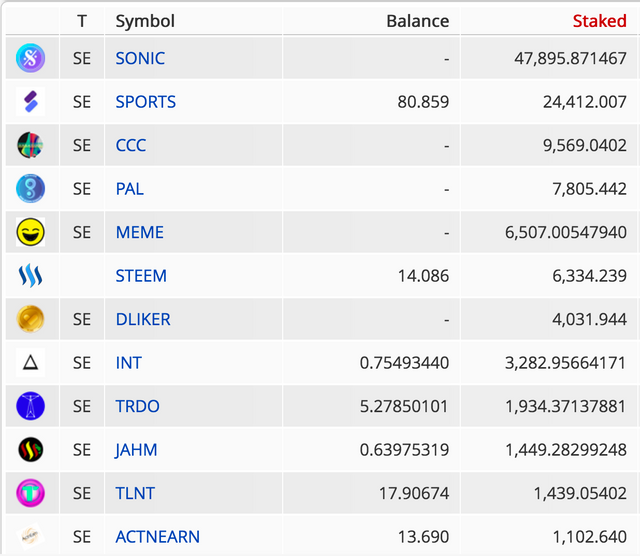Select the CCC token icon
This screenshot has height=556, width=640.
tap(30, 145)
